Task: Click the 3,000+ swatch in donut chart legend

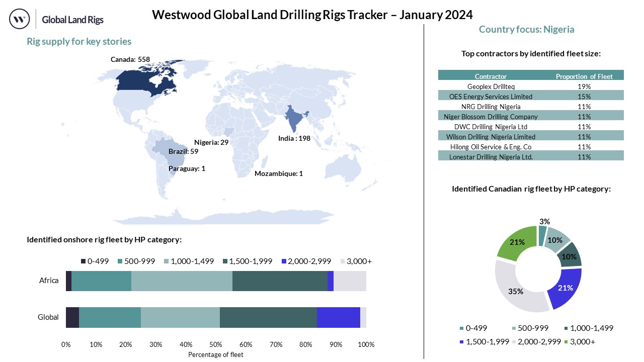Action: [x=461, y=342]
